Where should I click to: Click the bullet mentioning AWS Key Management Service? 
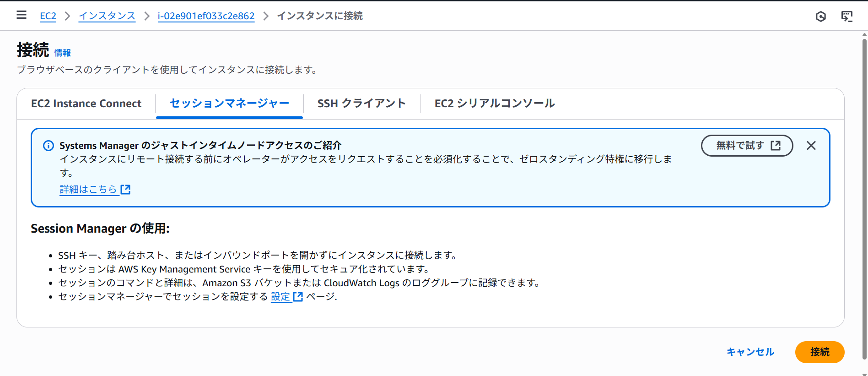point(244,269)
